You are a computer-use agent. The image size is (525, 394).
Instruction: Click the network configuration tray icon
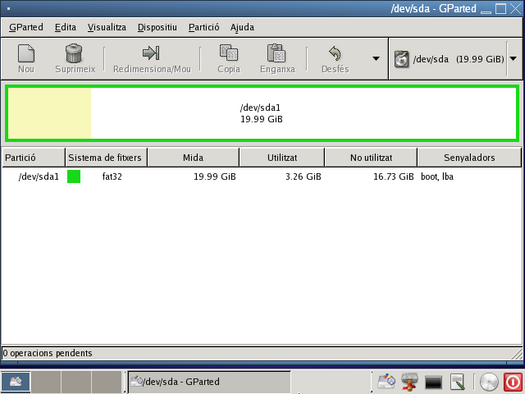(409, 381)
